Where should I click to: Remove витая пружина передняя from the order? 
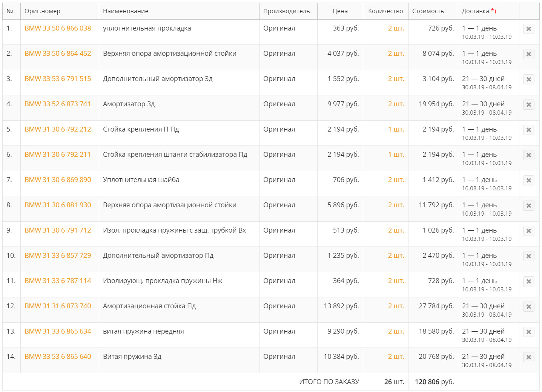click(528, 332)
